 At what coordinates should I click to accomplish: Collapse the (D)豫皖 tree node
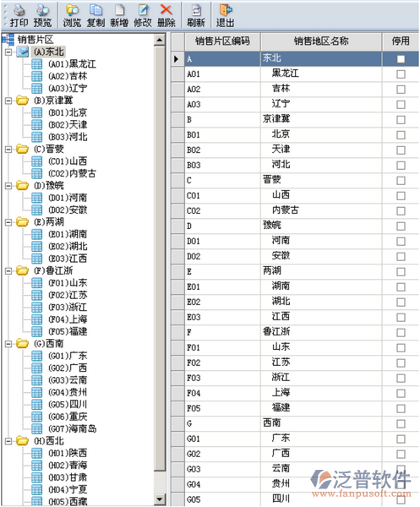(x=8, y=186)
